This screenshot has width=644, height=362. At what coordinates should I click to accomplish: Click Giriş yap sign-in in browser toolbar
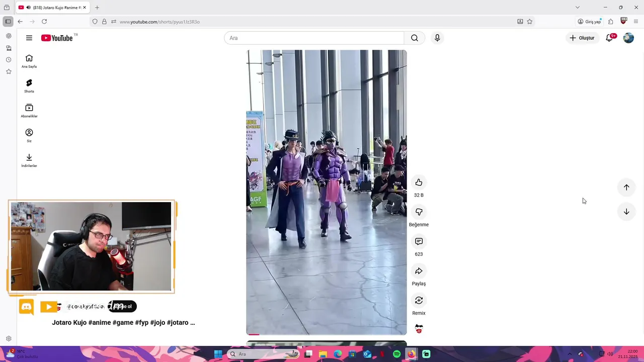coord(589,22)
